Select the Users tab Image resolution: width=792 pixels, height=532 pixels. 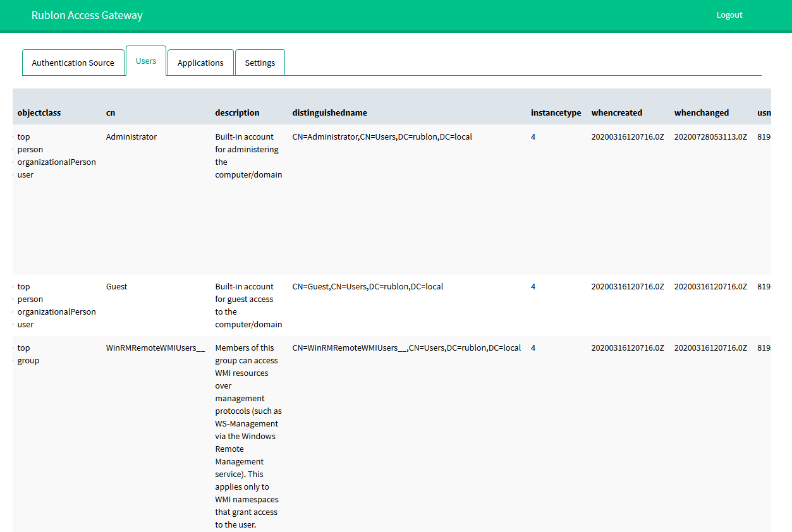coord(146,61)
